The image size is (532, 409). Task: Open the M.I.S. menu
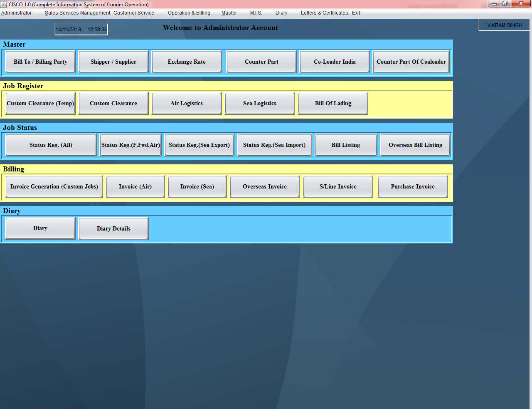pos(256,13)
